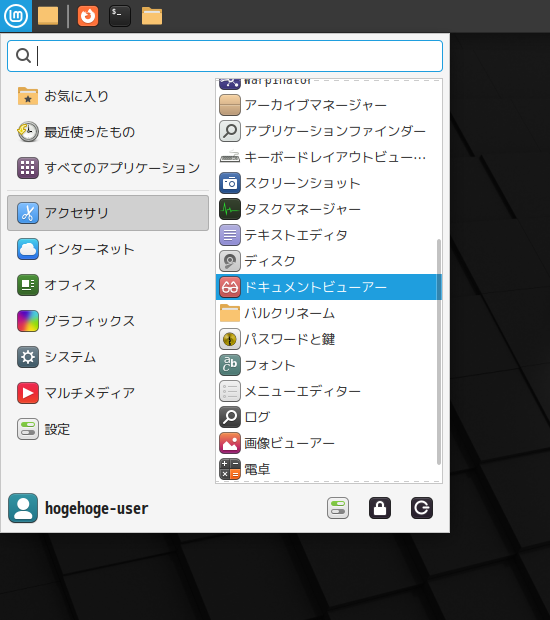Click the application list scrollbar

pos(438,352)
